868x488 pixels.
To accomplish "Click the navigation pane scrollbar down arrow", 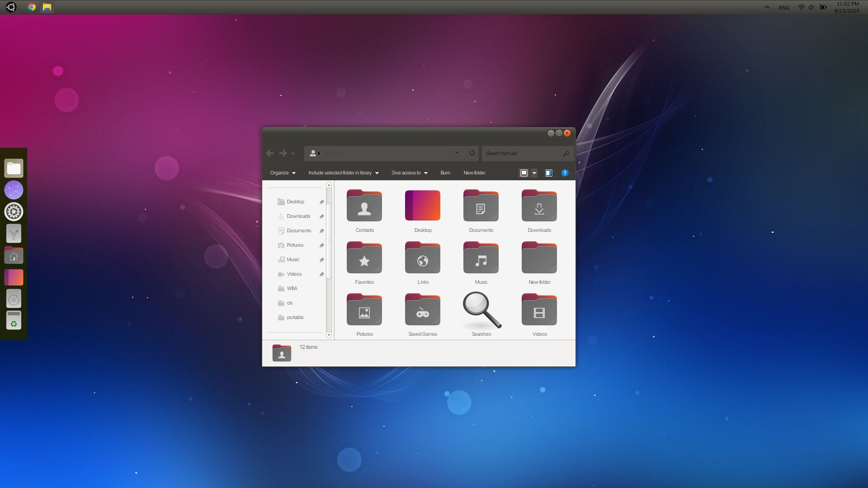I will click(329, 335).
